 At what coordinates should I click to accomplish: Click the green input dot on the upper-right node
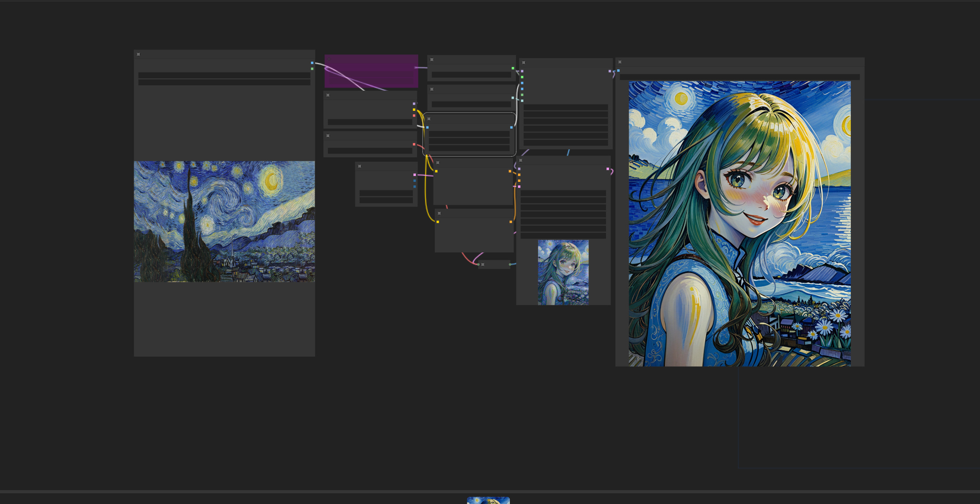point(522,76)
